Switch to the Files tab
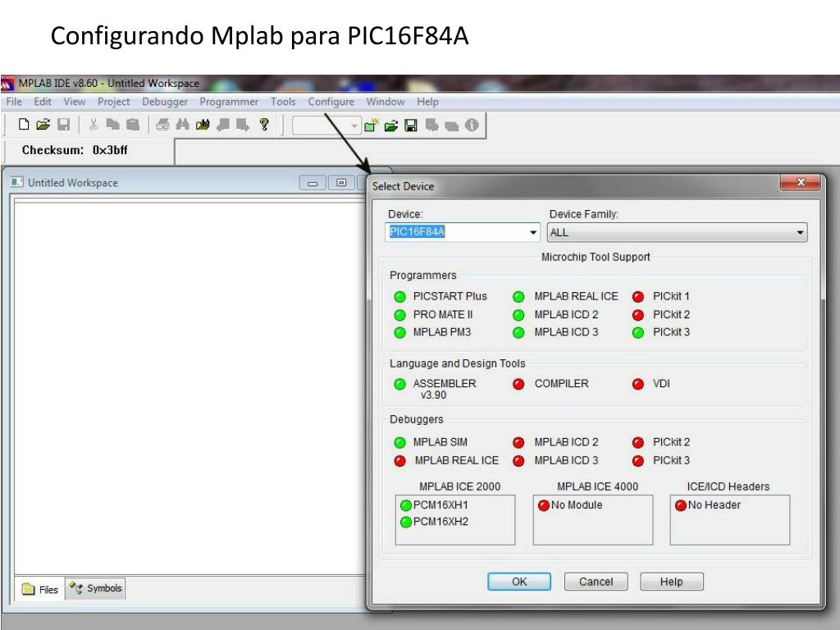The height and width of the screenshot is (630, 840). pos(40,589)
